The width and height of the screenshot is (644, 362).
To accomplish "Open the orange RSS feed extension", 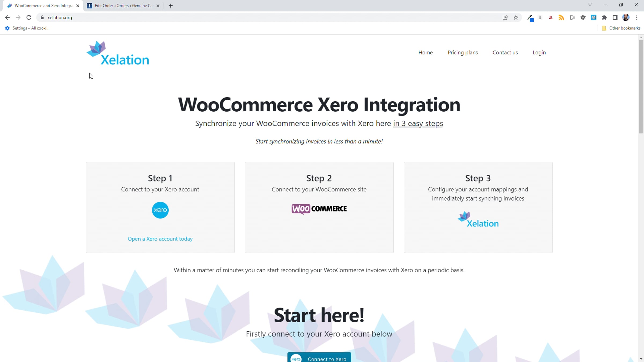I will click(561, 17).
